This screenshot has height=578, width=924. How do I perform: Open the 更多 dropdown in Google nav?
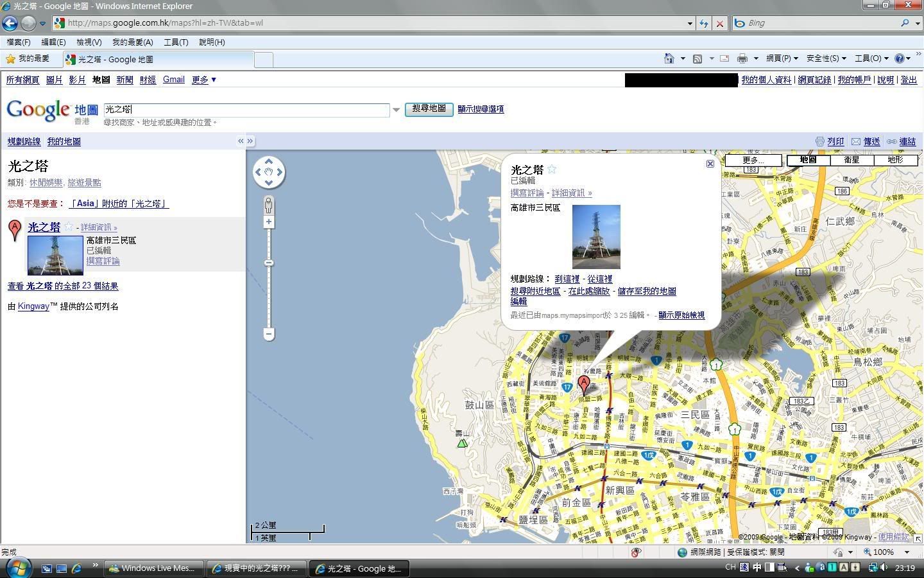[204, 80]
